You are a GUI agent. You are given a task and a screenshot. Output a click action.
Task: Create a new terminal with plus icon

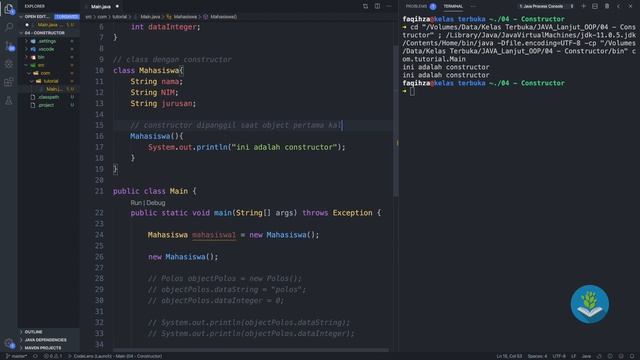tap(583, 6)
